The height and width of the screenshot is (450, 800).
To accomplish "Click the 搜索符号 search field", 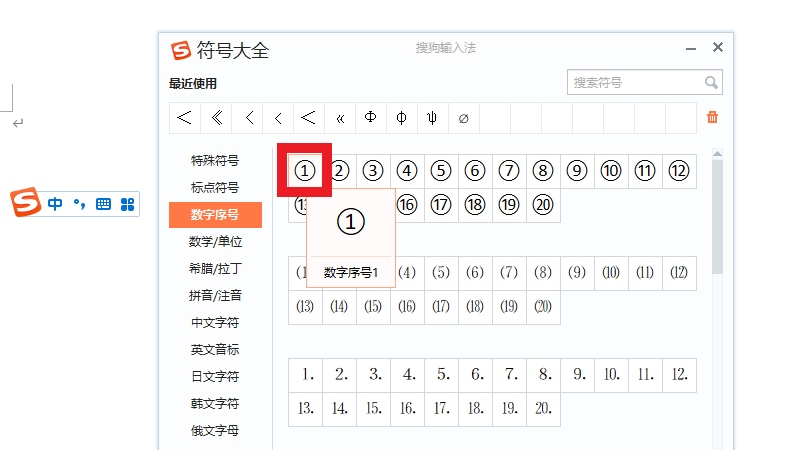I will pyautogui.click(x=635, y=83).
